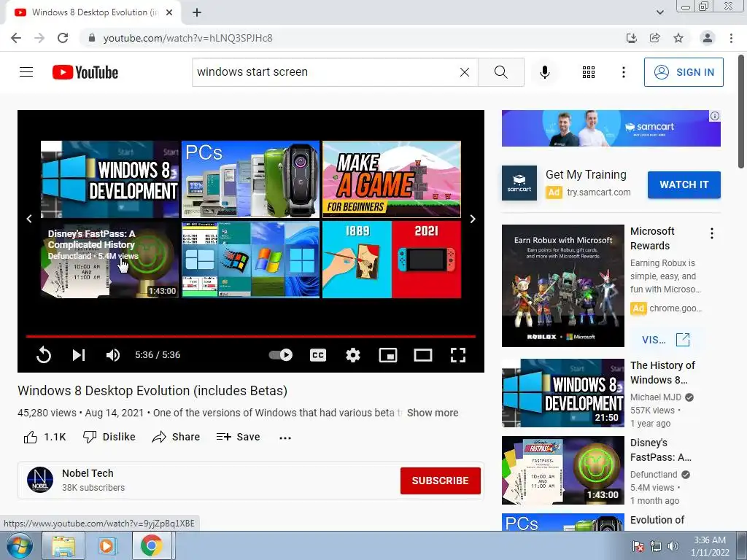Share the video

point(176,437)
